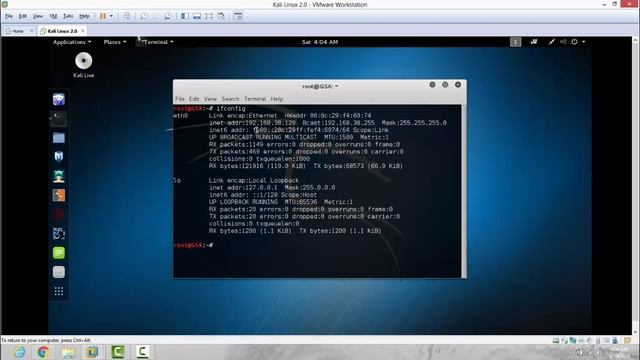Click the clock showing Sat 4:04 AM

pyautogui.click(x=320, y=42)
